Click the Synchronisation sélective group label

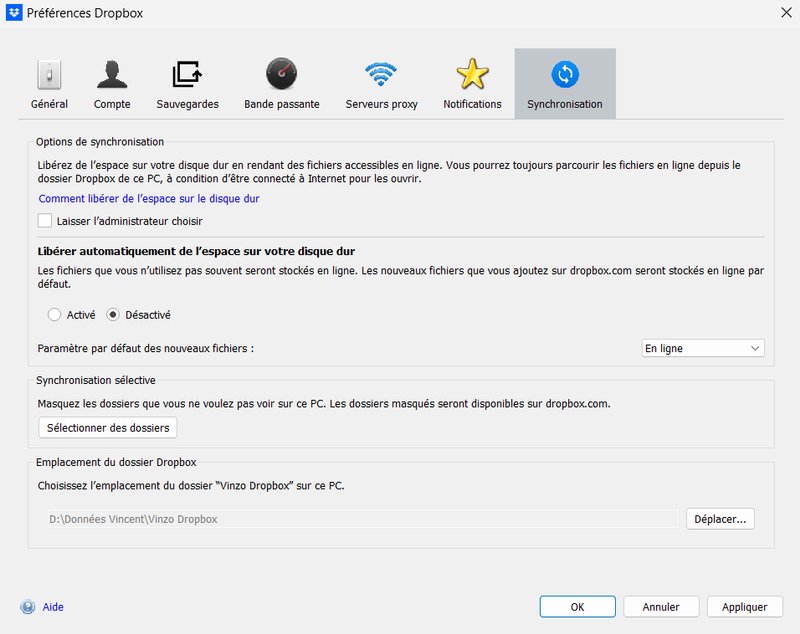coord(96,381)
